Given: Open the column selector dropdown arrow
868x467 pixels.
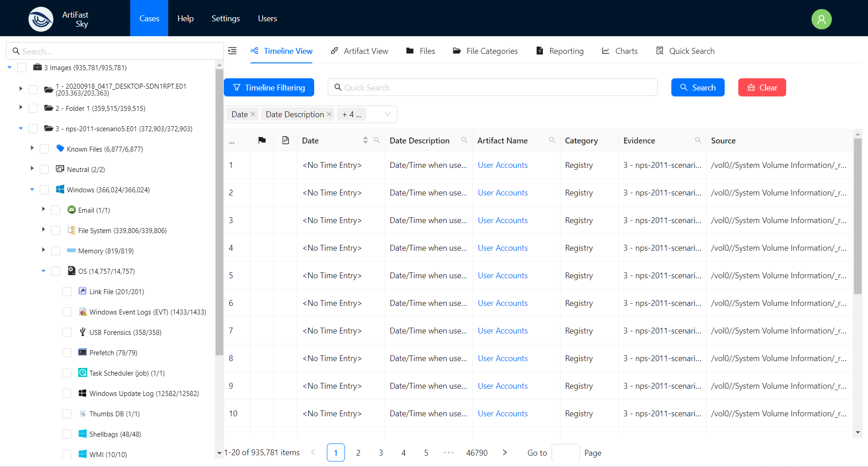Looking at the screenshot, I should point(387,114).
